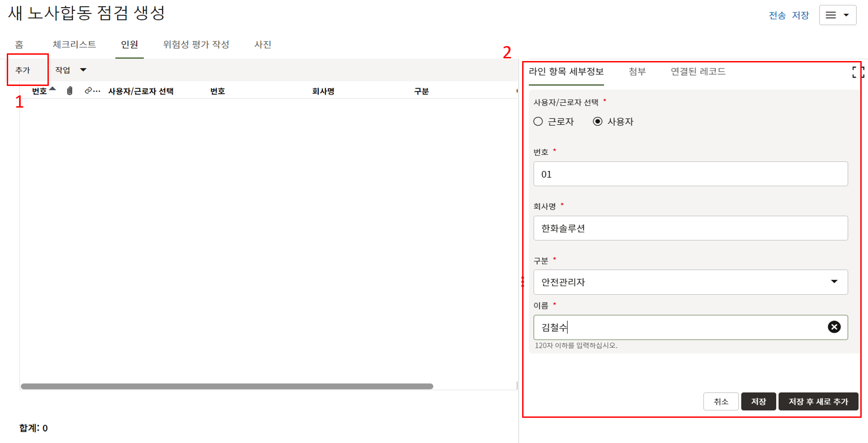Select the 사용자 radio button

point(598,122)
